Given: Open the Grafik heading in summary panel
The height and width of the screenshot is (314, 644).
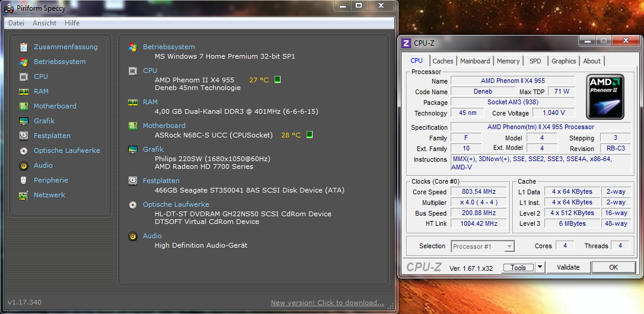Looking at the screenshot, I should pos(153,149).
